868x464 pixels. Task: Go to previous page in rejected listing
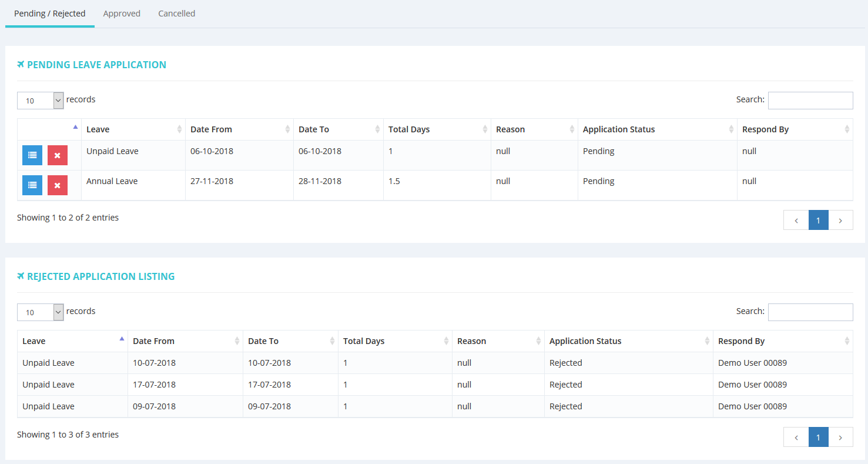pyautogui.click(x=796, y=437)
